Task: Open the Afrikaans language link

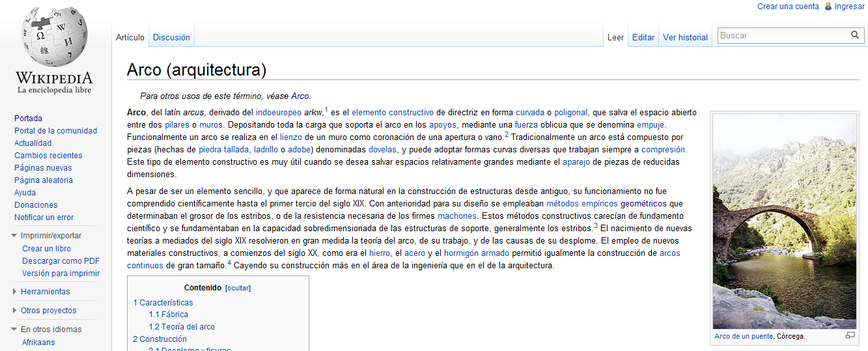Action: point(38,343)
